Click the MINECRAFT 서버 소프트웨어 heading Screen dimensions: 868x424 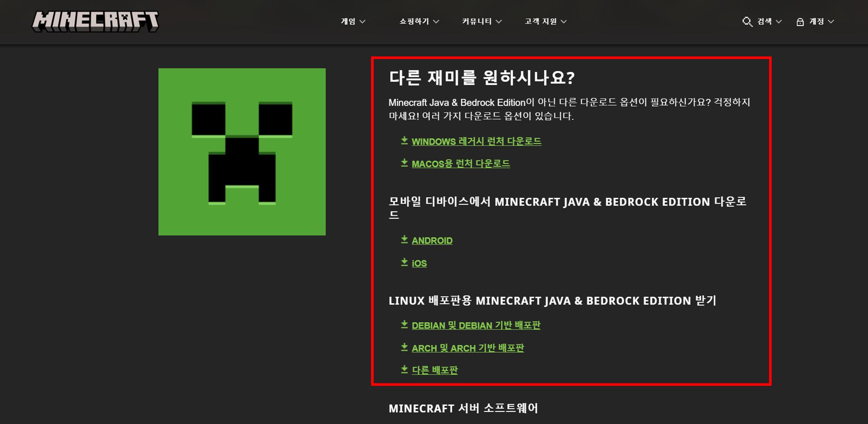click(x=463, y=408)
